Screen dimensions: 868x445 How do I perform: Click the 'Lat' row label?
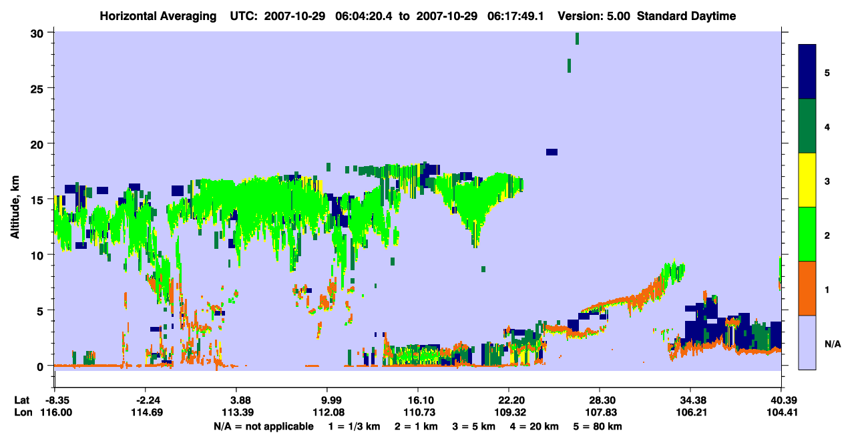pos(22,400)
